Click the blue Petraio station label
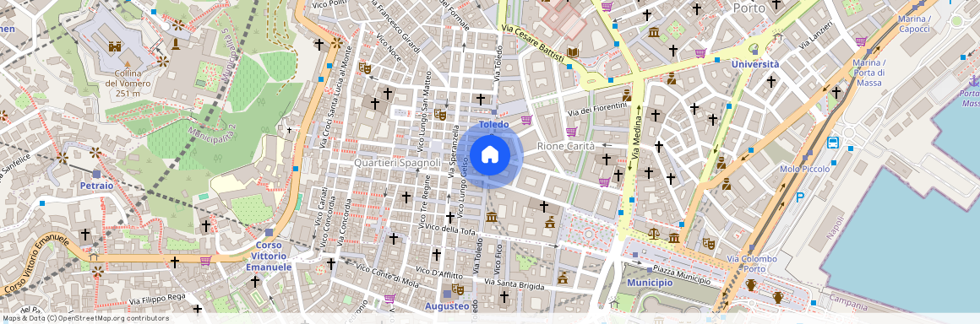980x324 pixels. pos(97,186)
